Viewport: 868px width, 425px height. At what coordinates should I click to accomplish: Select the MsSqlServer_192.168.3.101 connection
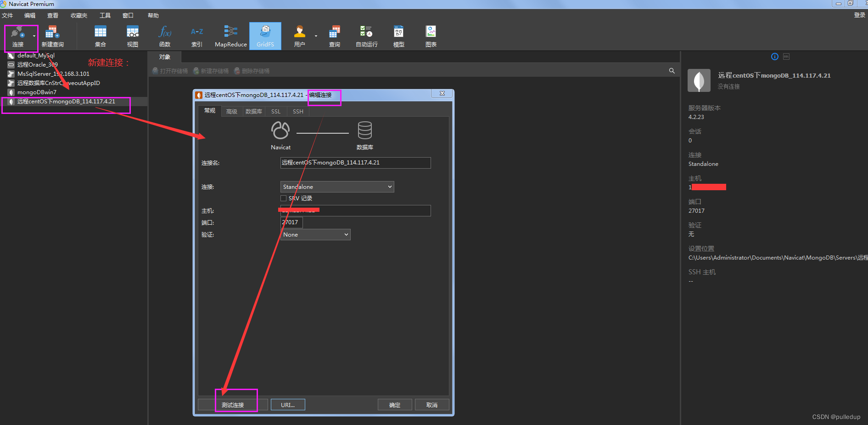coord(53,74)
